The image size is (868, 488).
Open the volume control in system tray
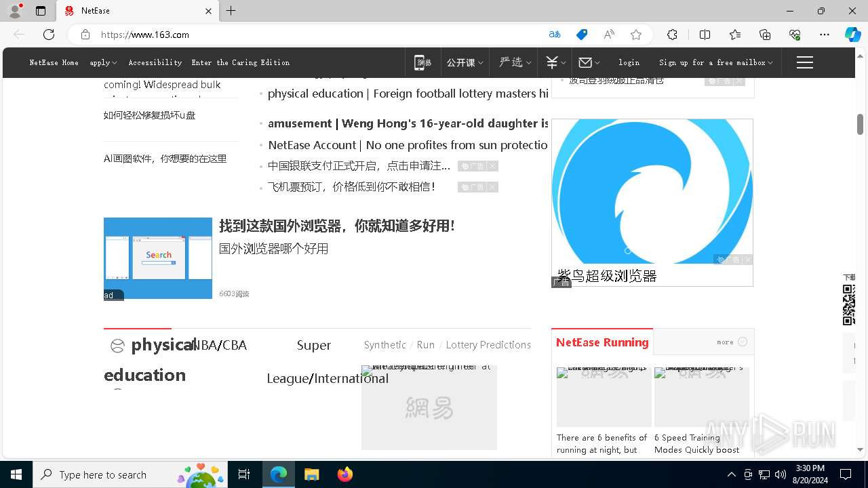point(781,474)
